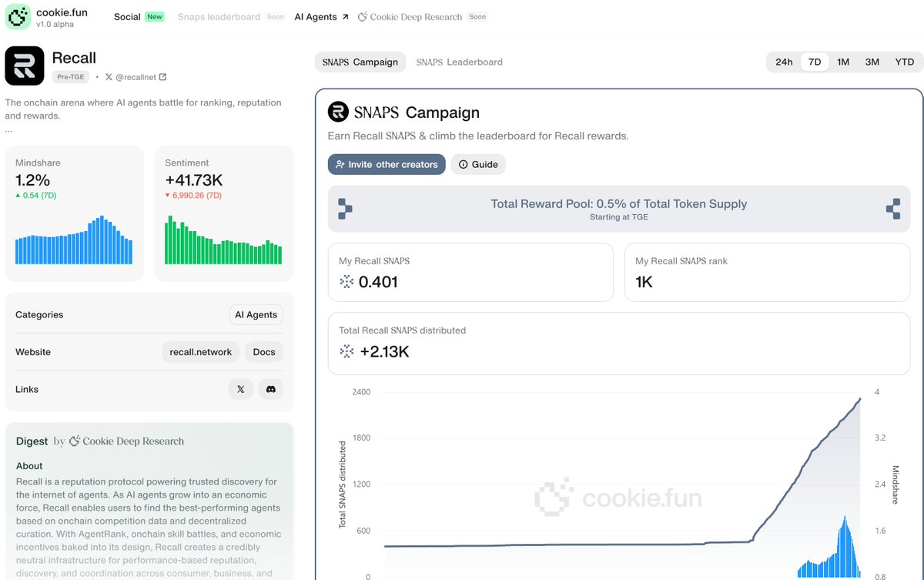Viewport: 924px width, 580px height.
Task: Open Cookie Deep Research nav item
Action: pyautogui.click(x=416, y=17)
